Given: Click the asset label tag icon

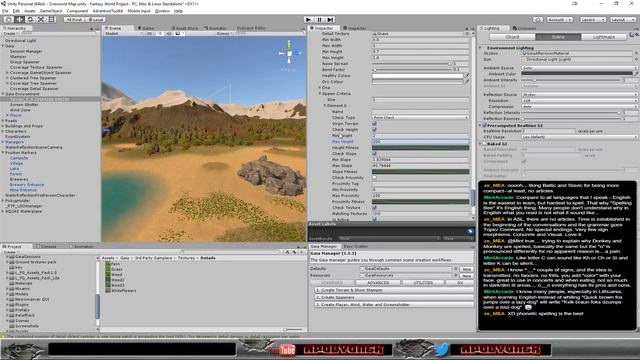Looking at the screenshot, I should tap(470, 231).
